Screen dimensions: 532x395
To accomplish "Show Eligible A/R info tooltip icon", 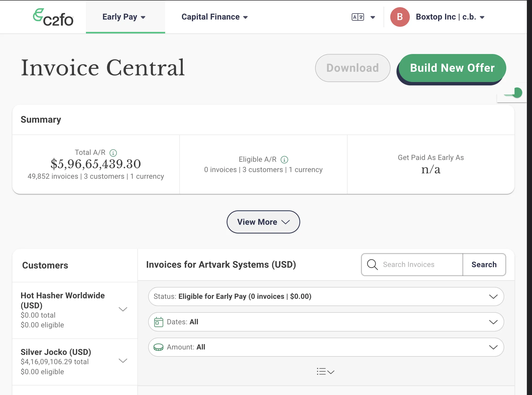I will pyautogui.click(x=284, y=160).
